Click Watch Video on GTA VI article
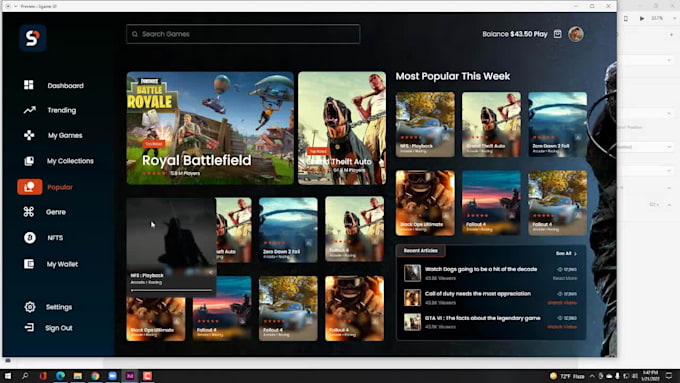This screenshot has height=383, width=680. pos(562,327)
